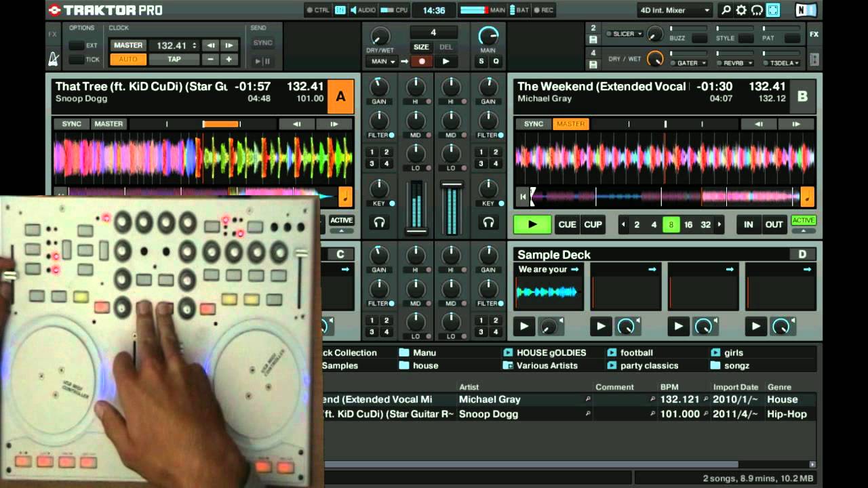Toggle Snap mode S button
Viewport: 868px width, 488px height.
481,61
